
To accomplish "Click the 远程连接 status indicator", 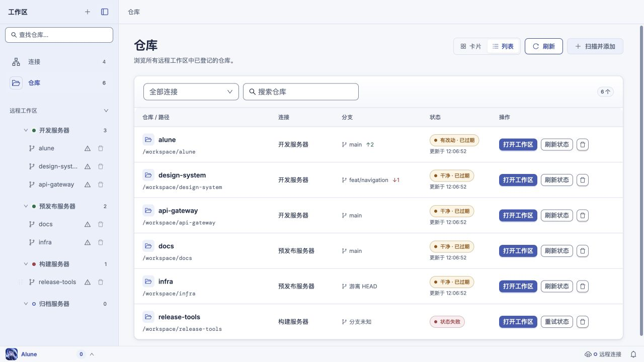I will (x=603, y=354).
